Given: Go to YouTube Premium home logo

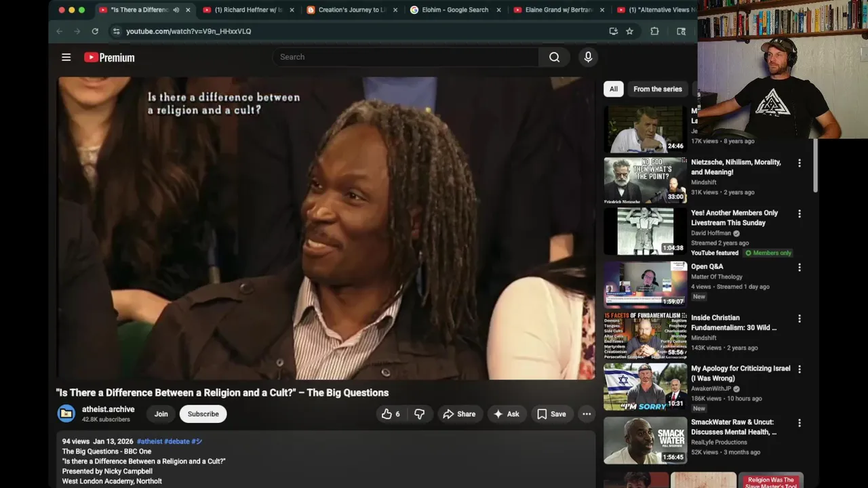Looking at the screenshot, I should click(x=109, y=58).
